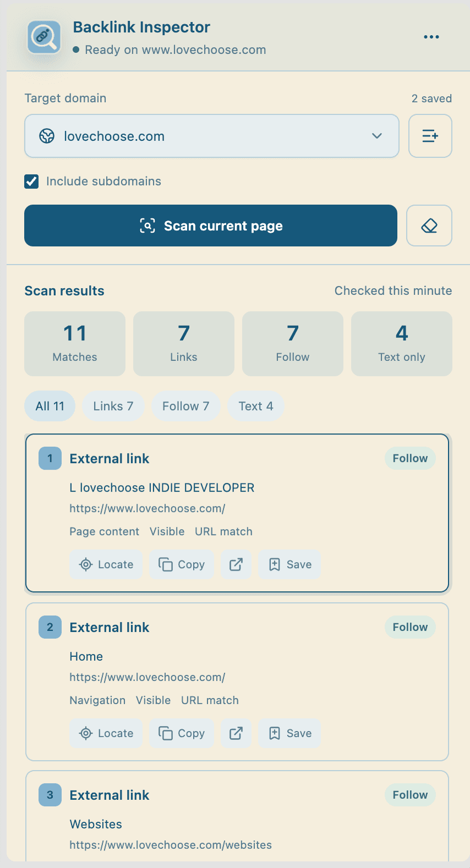Select the Links 7 filter tab
This screenshot has width=470, height=868.
point(113,406)
